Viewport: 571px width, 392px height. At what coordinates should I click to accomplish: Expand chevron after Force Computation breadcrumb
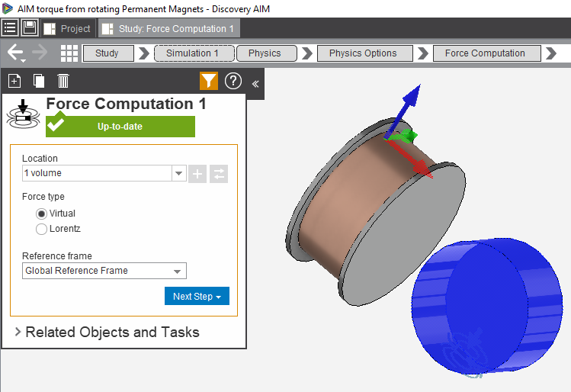click(x=551, y=53)
